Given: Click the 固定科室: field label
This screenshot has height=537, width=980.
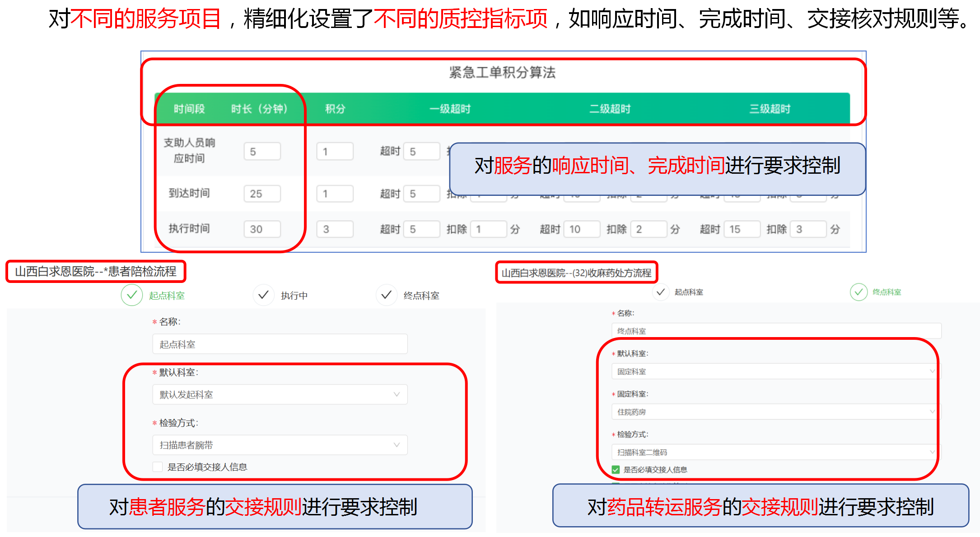Looking at the screenshot, I should pos(633,394).
